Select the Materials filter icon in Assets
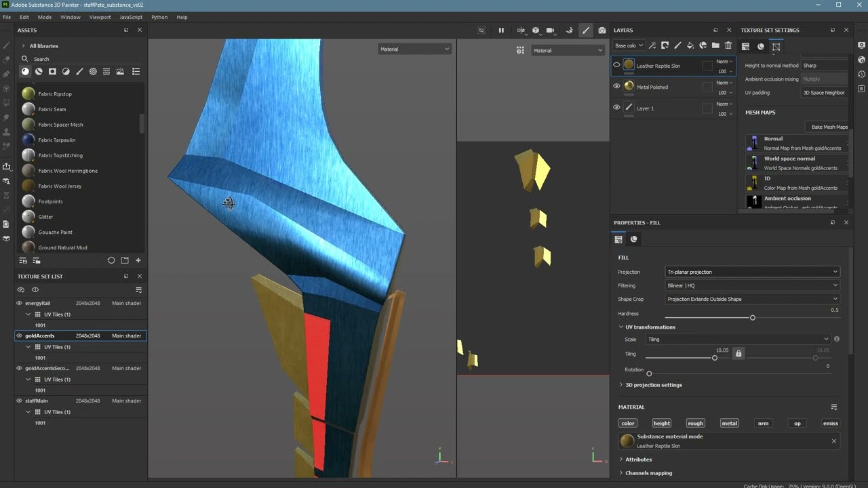 coord(25,71)
